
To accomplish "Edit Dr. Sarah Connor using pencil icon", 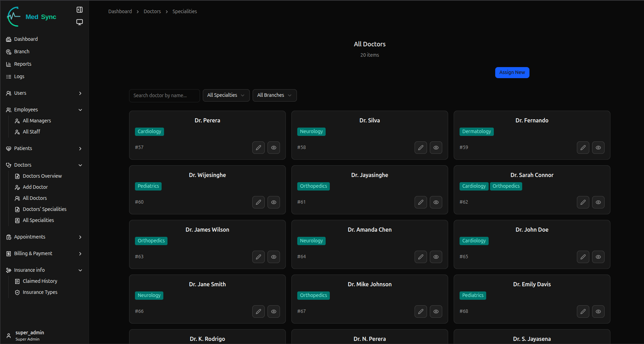I will (583, 202).
